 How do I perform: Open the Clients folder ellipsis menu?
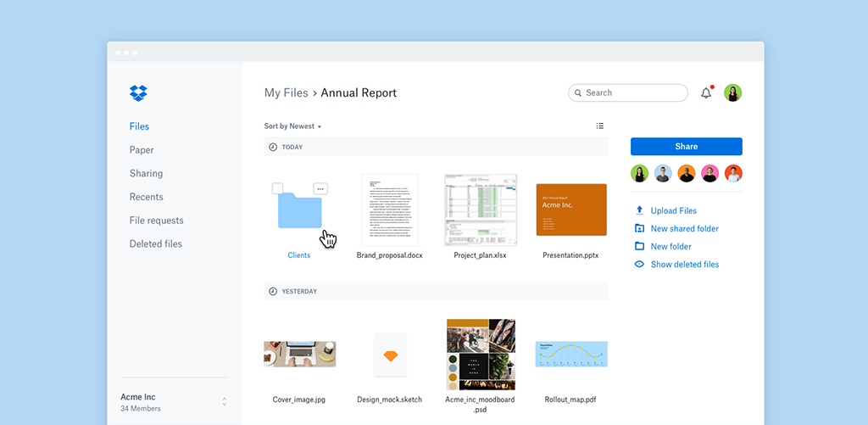coord(320,188)
